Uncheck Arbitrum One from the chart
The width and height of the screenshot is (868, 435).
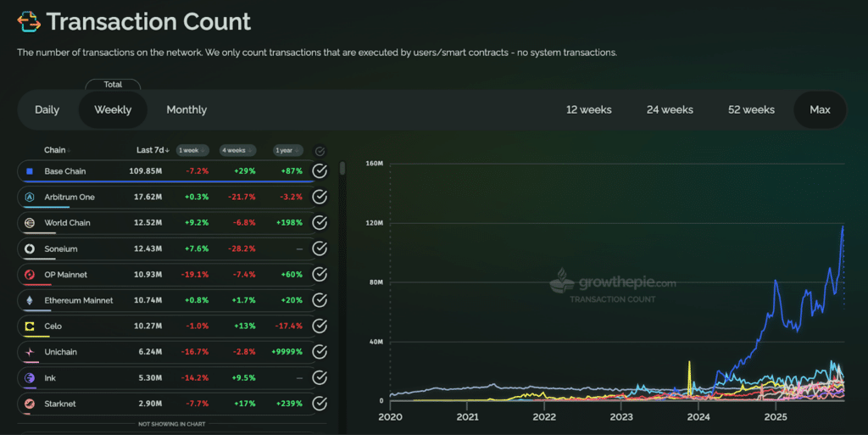tap(320, 197)
